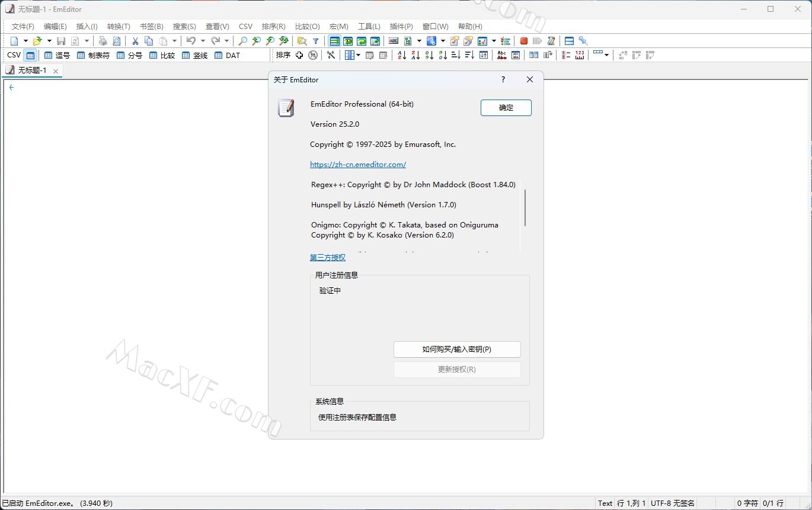Toggle 制表符 tab-separated mode

[x=93, y=55]
